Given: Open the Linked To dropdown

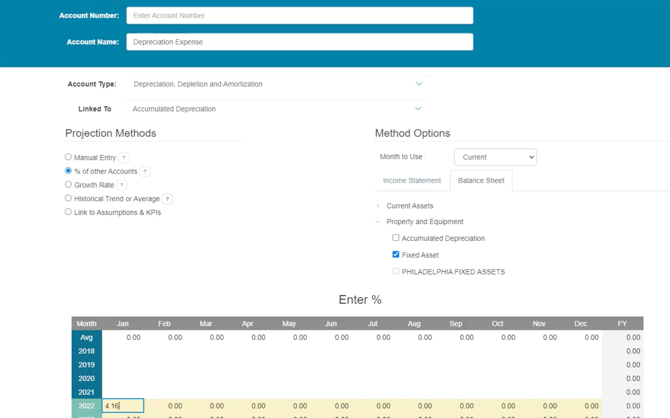Looking at the screenshot, I should point(277,109).
